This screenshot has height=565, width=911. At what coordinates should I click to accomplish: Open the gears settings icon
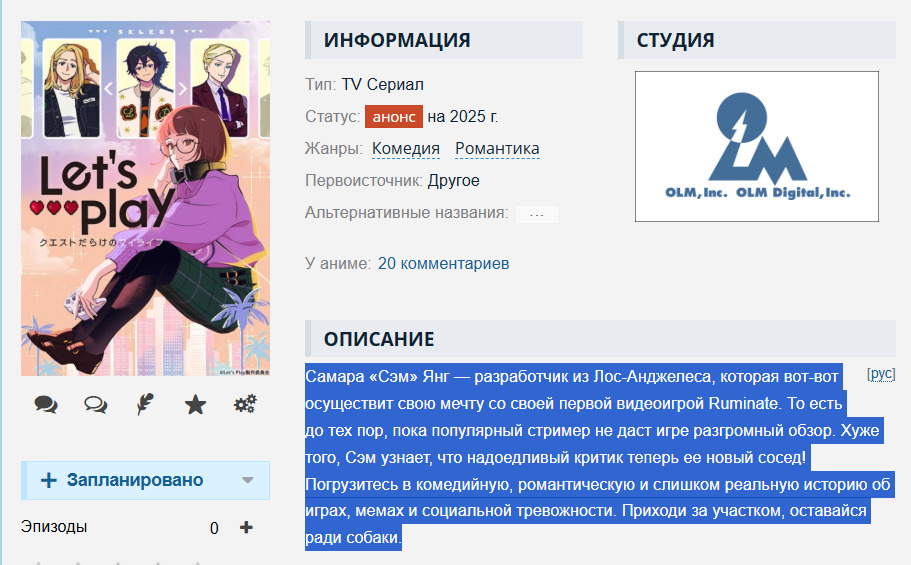(245, 404)
